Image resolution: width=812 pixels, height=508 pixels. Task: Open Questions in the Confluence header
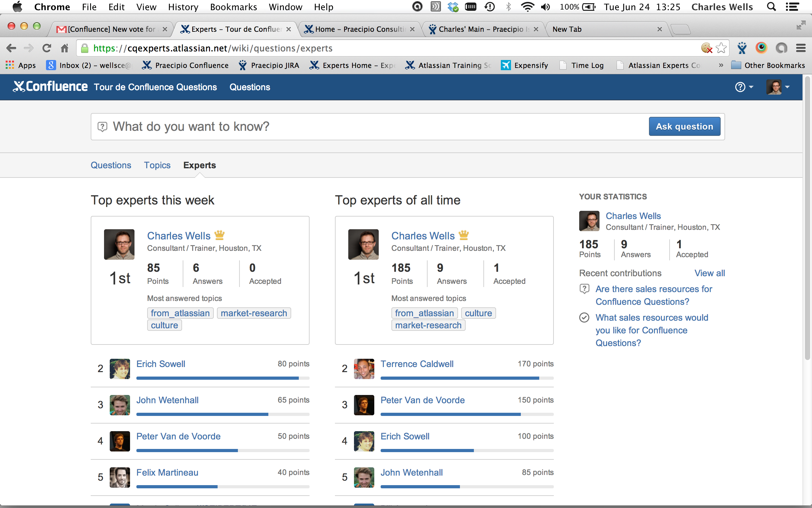click(x=250, y=87)
